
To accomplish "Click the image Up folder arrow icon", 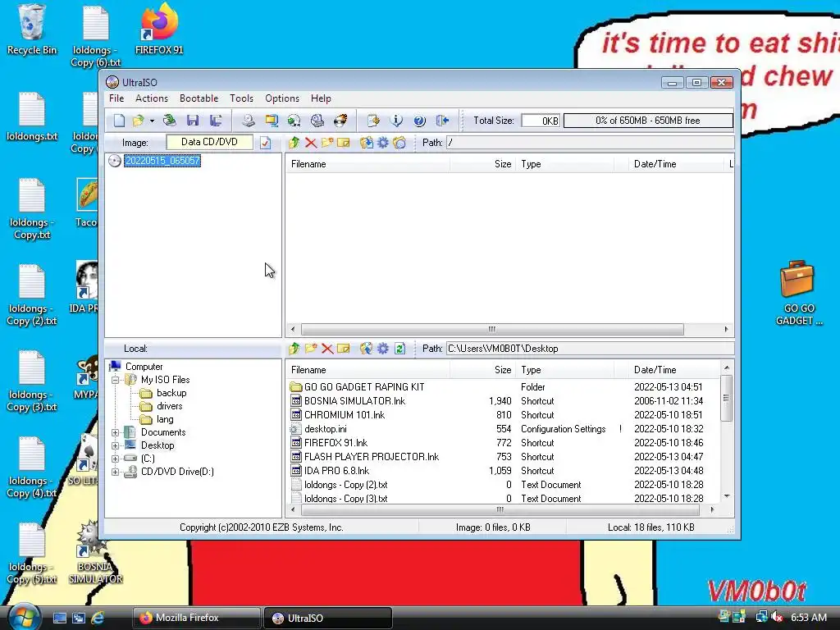I will point(294,143).
